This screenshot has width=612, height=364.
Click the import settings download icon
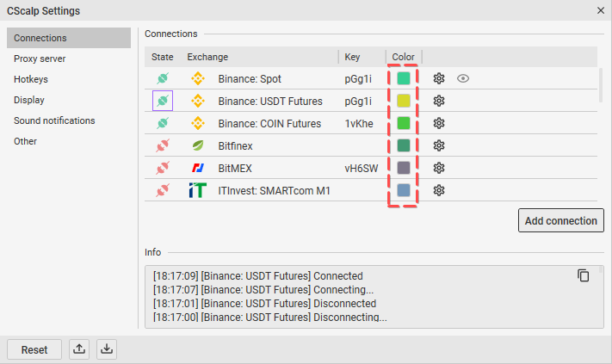[x=107, y=349]
